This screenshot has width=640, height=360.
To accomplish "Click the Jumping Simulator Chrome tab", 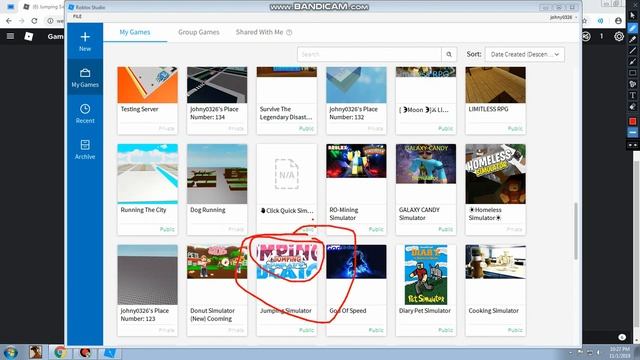I will (43, 7).
